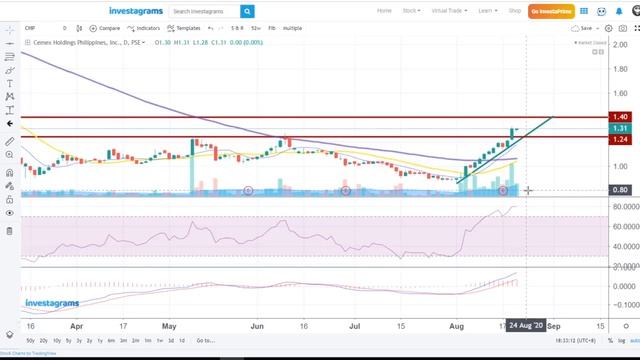Open Stock Charts by TradingView link

pyautogui.click(x=28, y=353)
